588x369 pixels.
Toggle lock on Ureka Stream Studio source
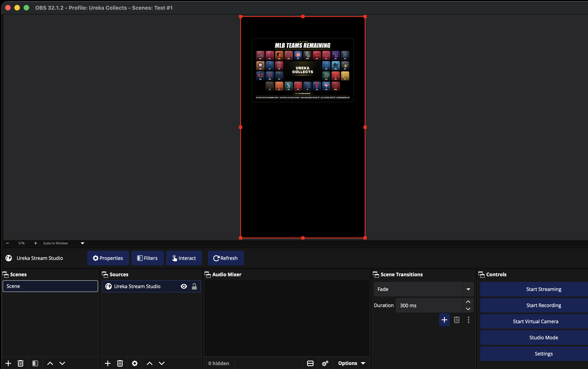pyautogui.click(x=194, y=286)
